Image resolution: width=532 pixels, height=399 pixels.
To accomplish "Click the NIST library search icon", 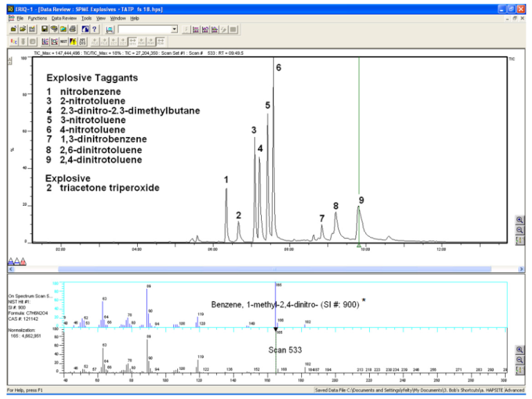I will 63,42.
